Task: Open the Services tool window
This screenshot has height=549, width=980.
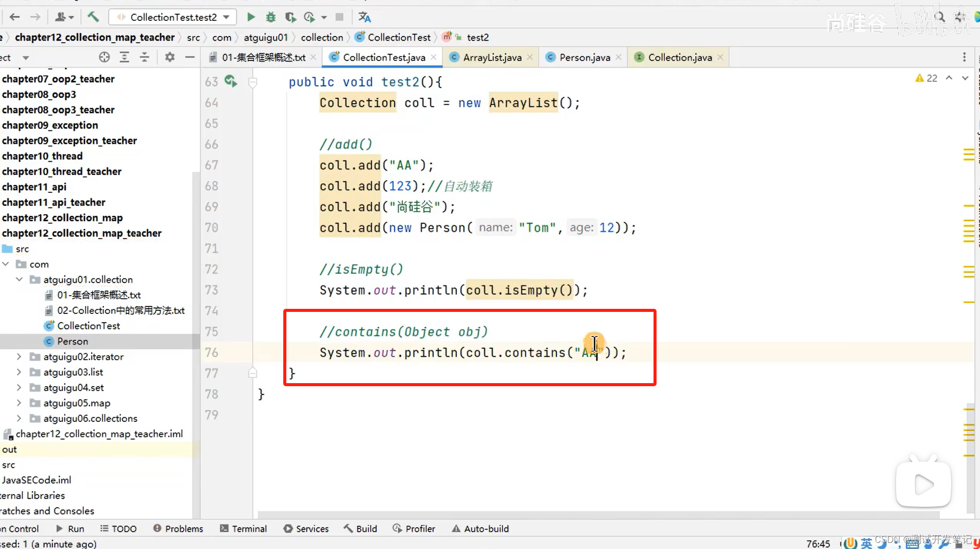Action: (x=306, y=529)
